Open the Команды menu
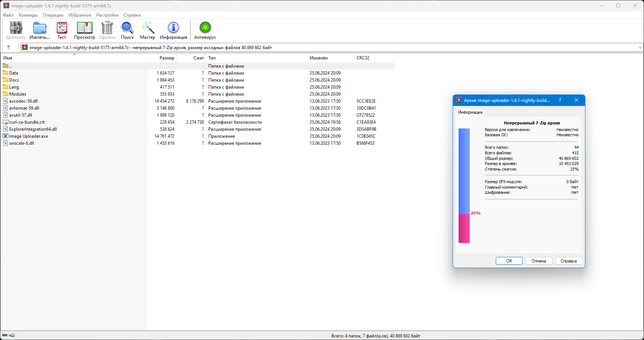 pyautogui.click(x=28, y=15)
